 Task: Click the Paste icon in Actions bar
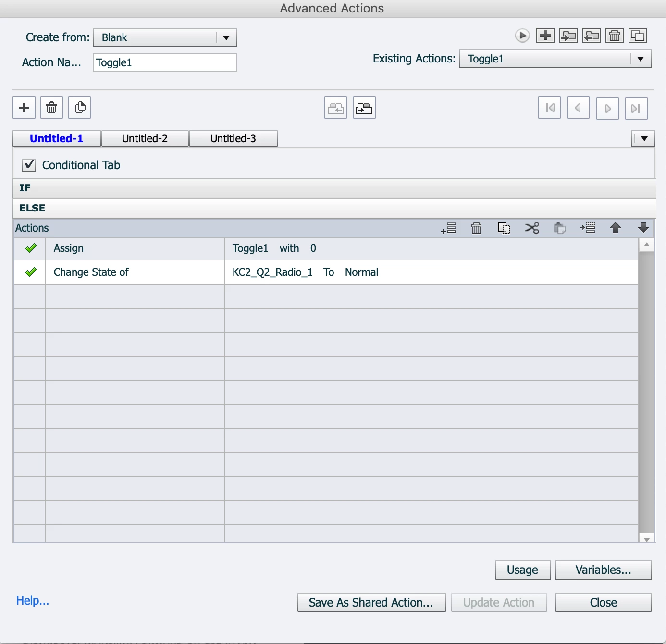560,228
